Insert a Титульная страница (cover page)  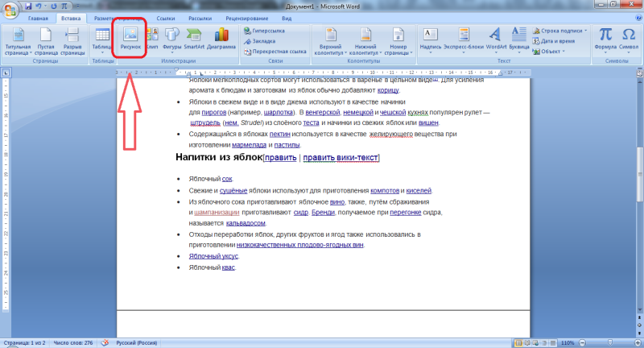click(x=17, y=38)
